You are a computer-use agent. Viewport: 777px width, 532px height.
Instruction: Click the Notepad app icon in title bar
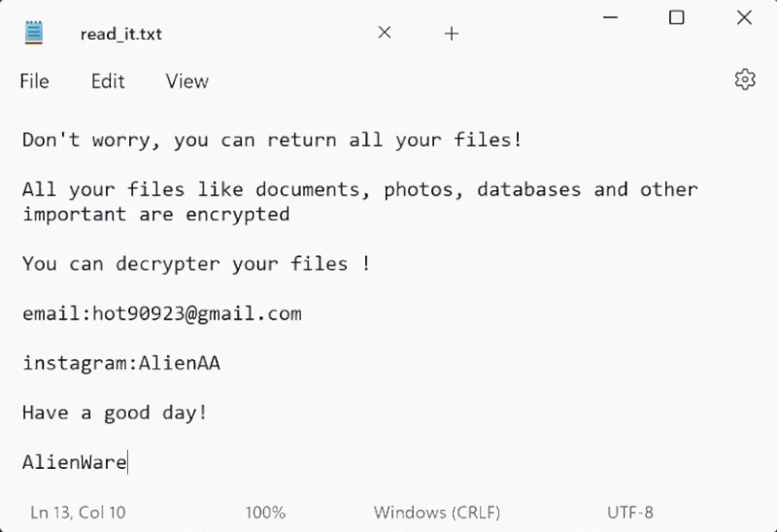pos(35,33)
